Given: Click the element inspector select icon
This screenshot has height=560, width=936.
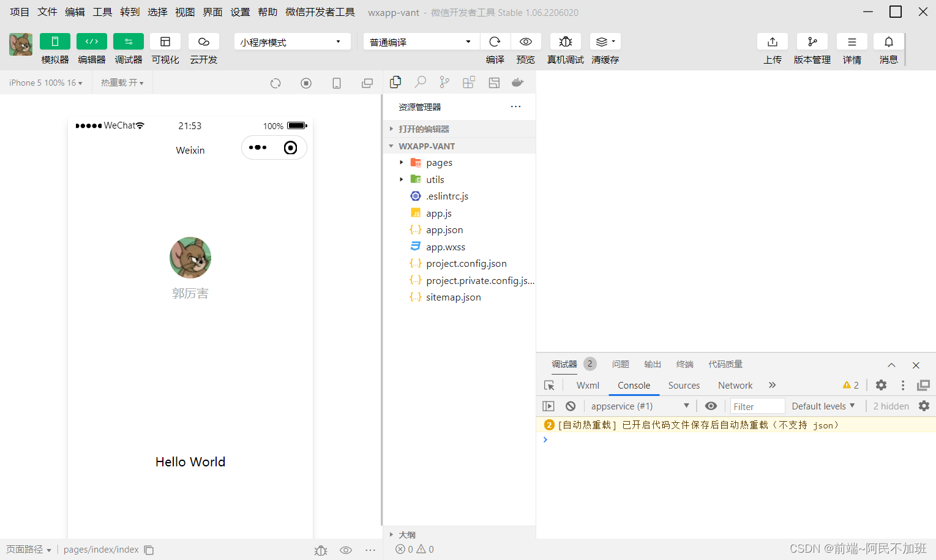Looking at the screenshot, I should click(x=549, y=386).
